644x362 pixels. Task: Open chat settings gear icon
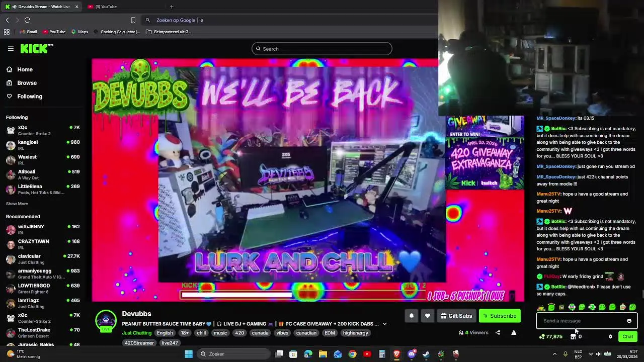coord(610,337)
